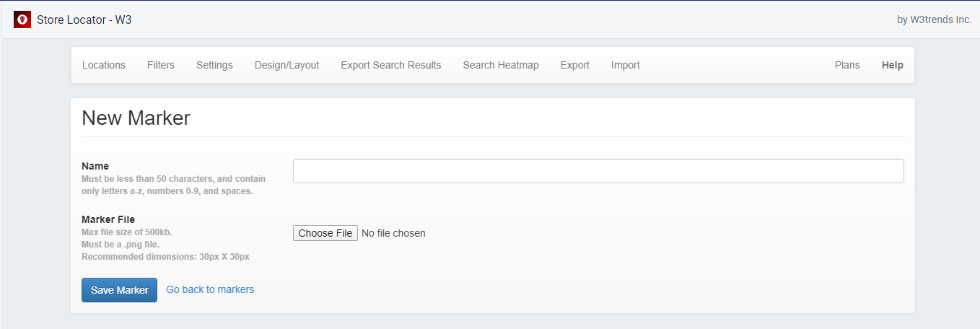Go to the Settings tab
The image size is (980, 329).
click(x=214, y=65)
